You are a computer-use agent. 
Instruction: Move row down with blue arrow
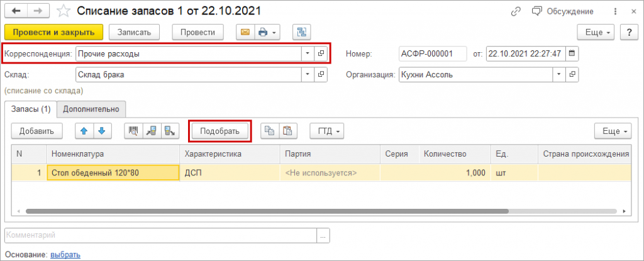[x=101, y=131]
